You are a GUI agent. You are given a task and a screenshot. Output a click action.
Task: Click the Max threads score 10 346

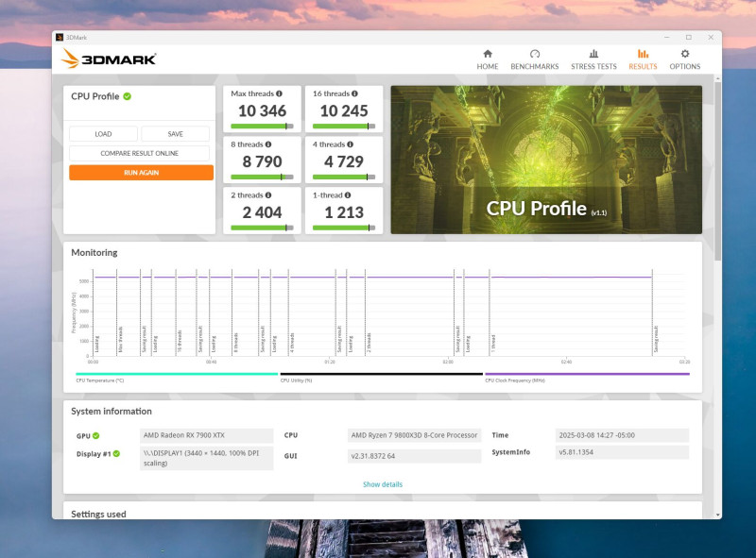262,110
